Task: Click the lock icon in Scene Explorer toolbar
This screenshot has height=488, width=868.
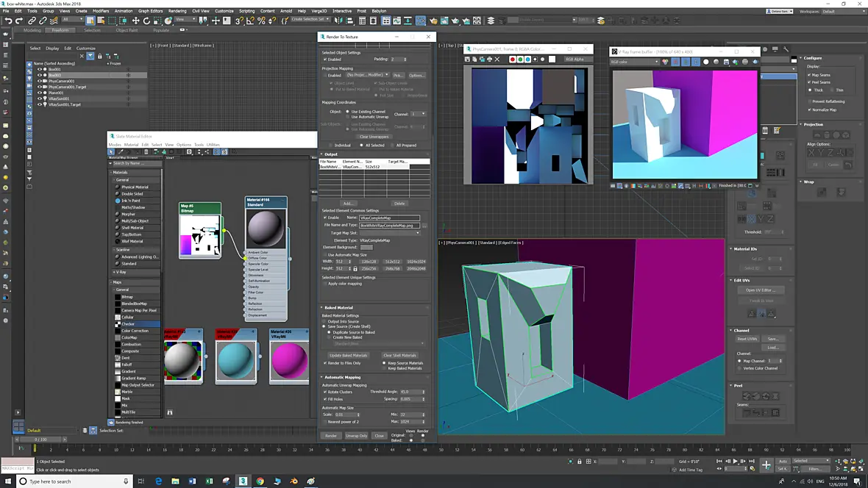Action: click(x=99, y=56)
